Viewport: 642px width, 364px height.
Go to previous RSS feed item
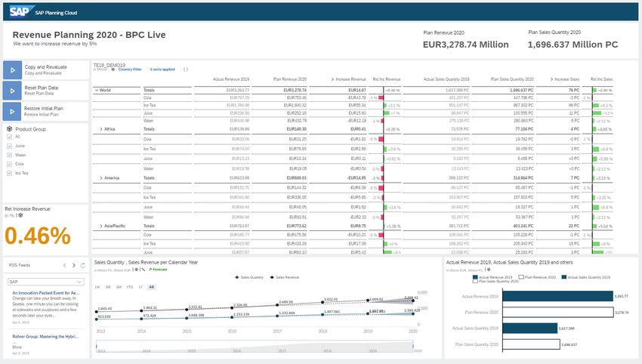65,265
